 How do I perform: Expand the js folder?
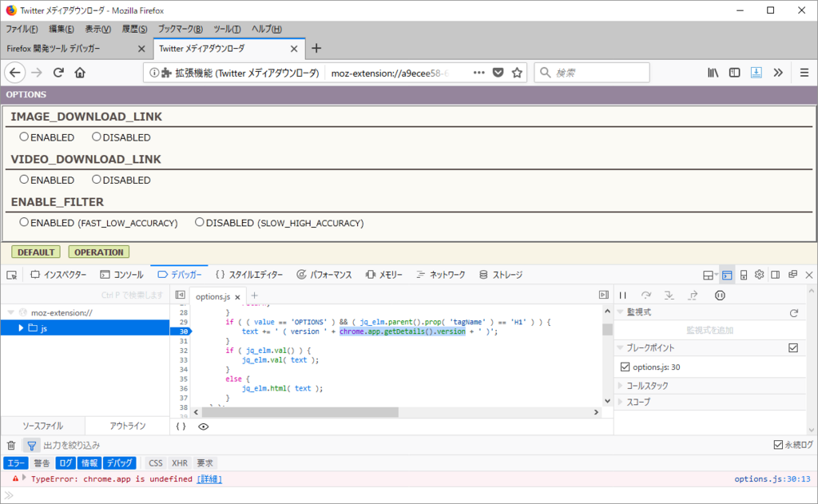[21, 327]
